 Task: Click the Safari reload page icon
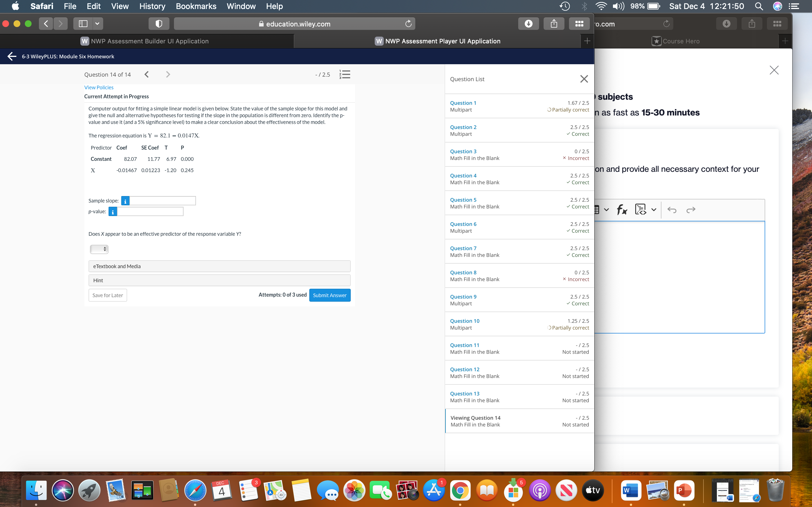(x=408, y=24)
